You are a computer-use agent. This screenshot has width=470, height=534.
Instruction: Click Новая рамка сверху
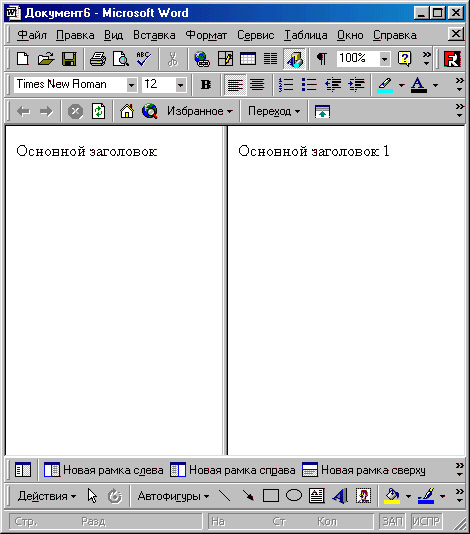coord(364,470)
